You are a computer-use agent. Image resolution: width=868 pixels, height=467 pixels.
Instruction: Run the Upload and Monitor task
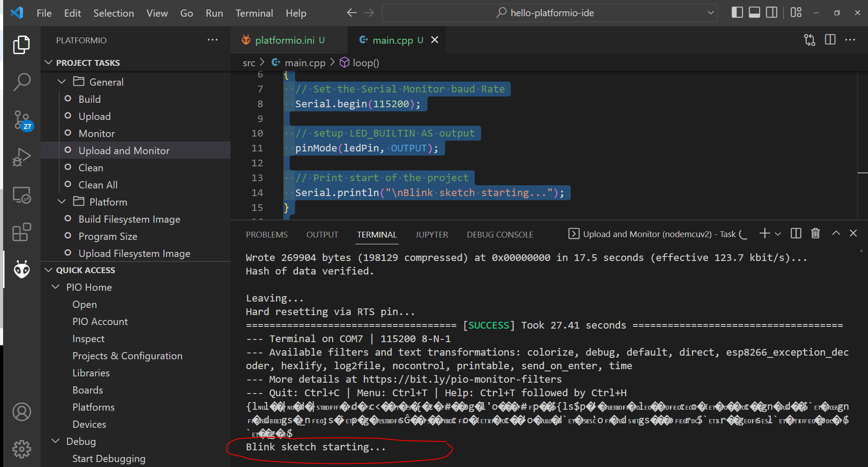tap(124, 150)
